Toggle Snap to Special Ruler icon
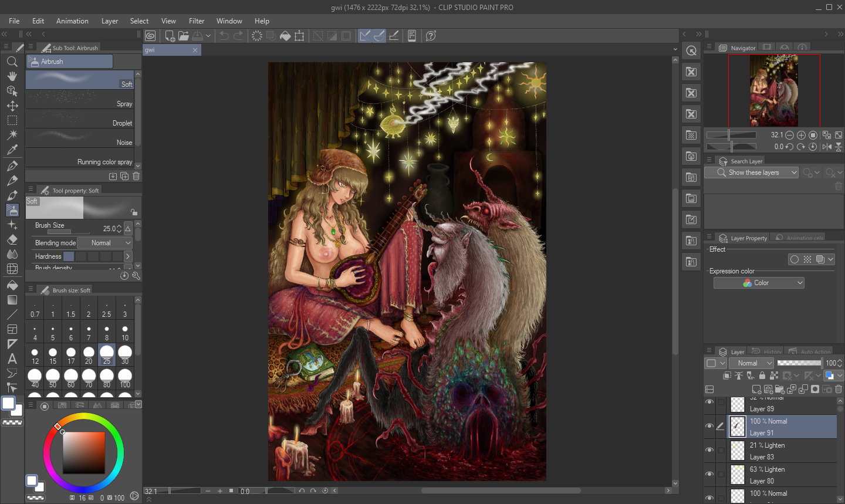The width and height of the screenshot is (845, 504). pyautogui.click(x=380, y=36)
